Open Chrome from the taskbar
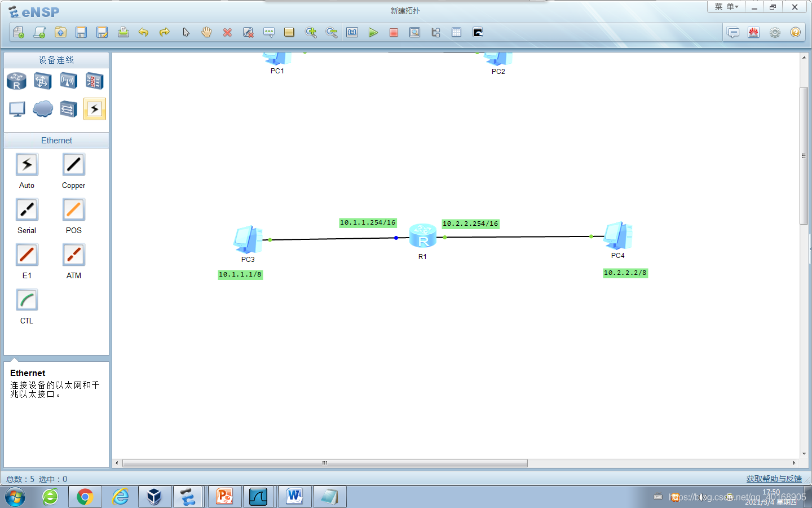 point(85,497)
